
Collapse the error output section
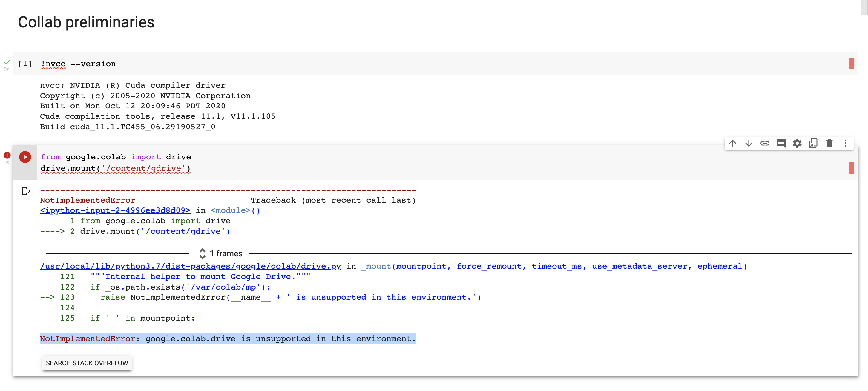tap(26, 191)
